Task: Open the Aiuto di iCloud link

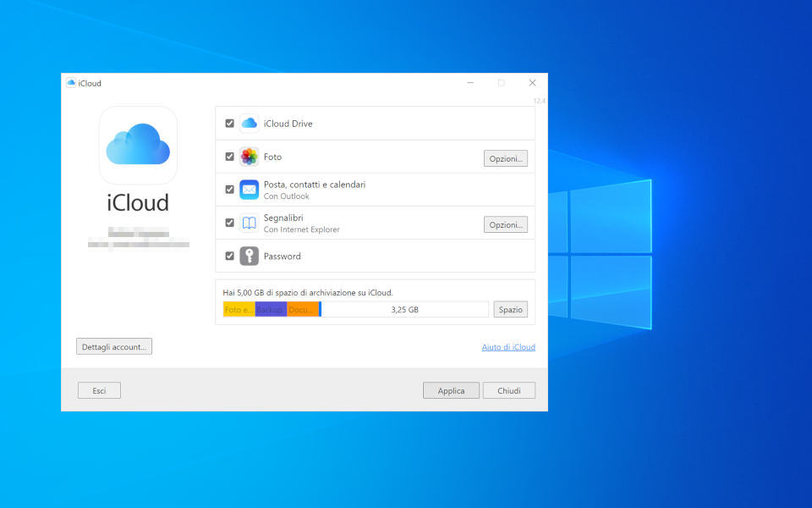Action: coord(507,346)
